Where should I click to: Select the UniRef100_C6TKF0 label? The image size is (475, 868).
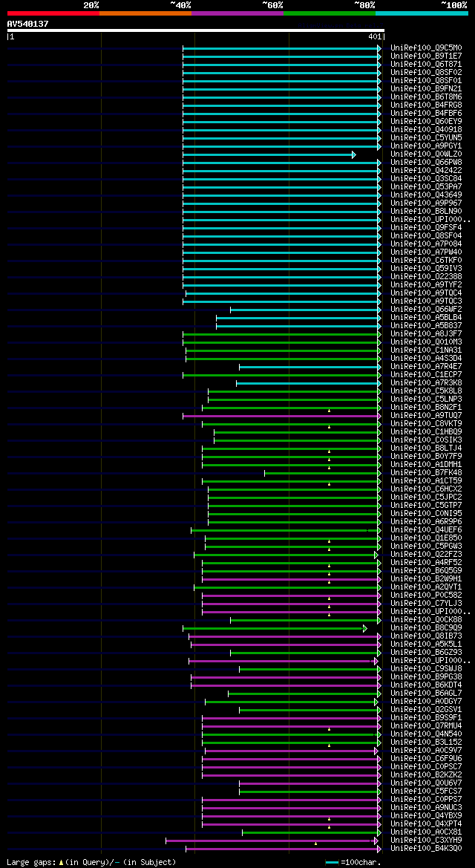(426, 260)
